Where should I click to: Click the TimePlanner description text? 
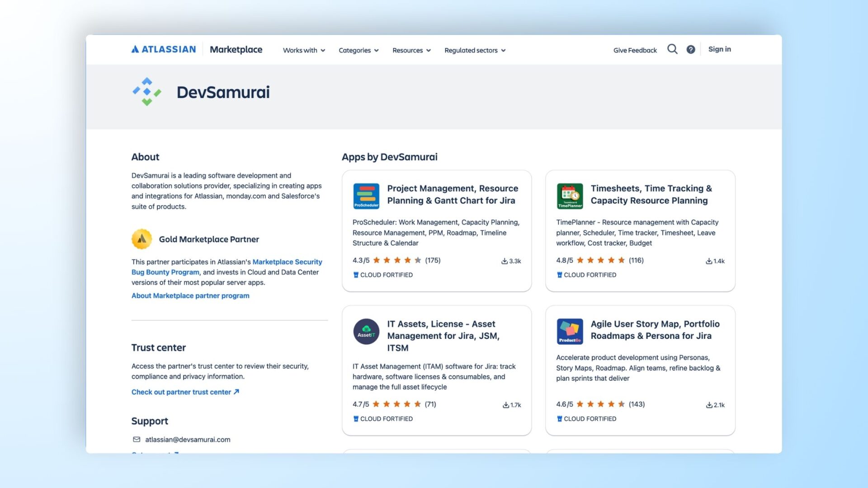pos(637,233)
